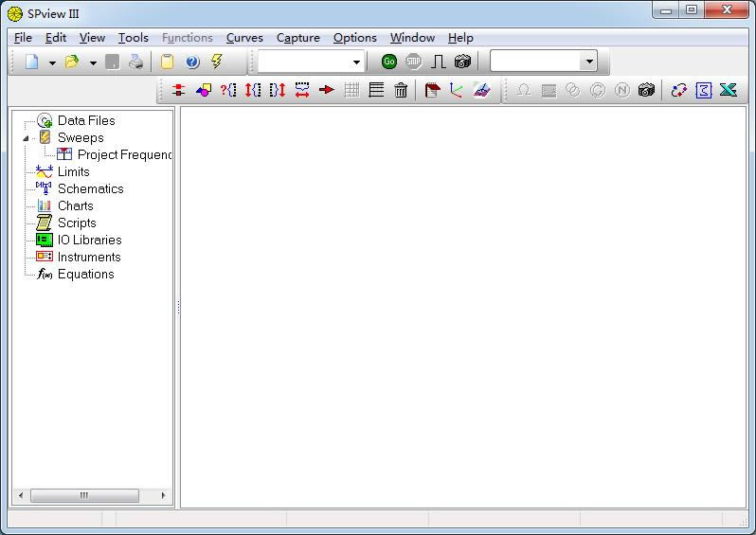Screen dimensions: 756x535
Task: Click the yellow lightning bolt icon
Action: tap(217, 62)
